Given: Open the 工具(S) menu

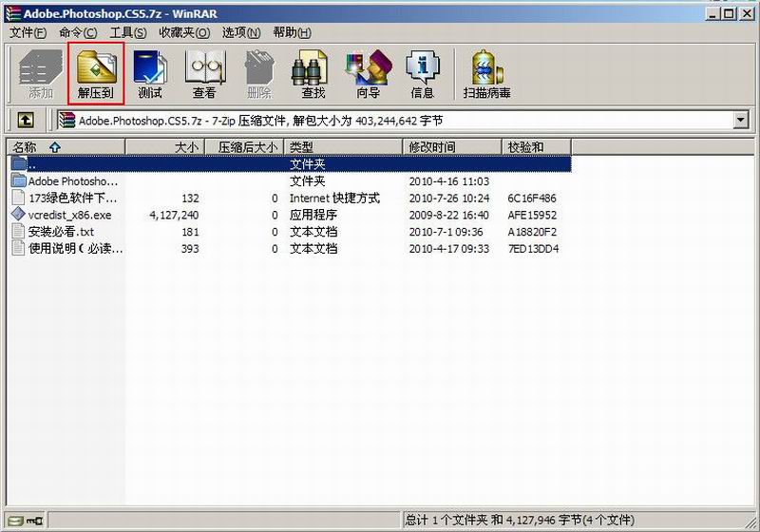Looking at the screenshot, I should pyautogui.click(x=128, y=32).
